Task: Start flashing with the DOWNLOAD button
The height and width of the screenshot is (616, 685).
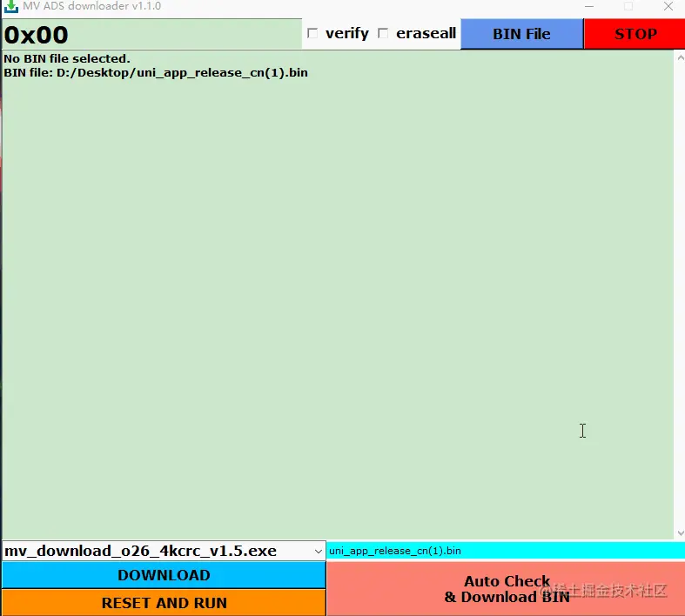Action: point(164,575)
